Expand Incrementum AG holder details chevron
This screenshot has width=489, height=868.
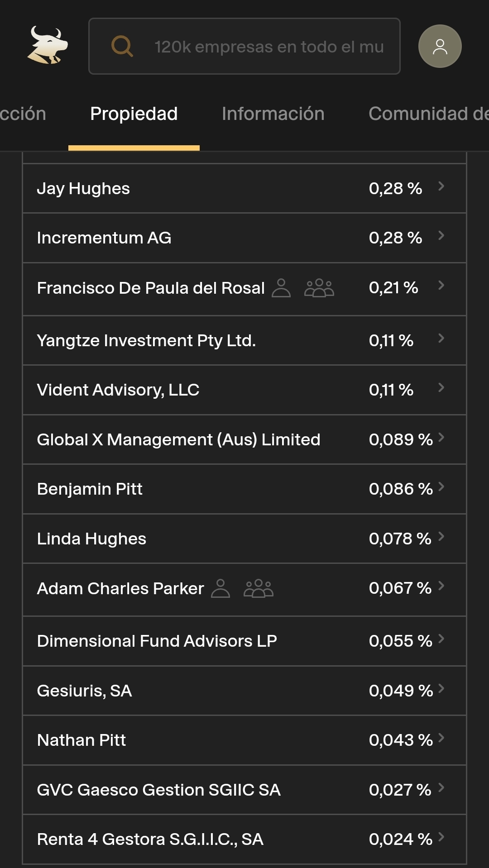pyautogui.click(x=441, y=236)
